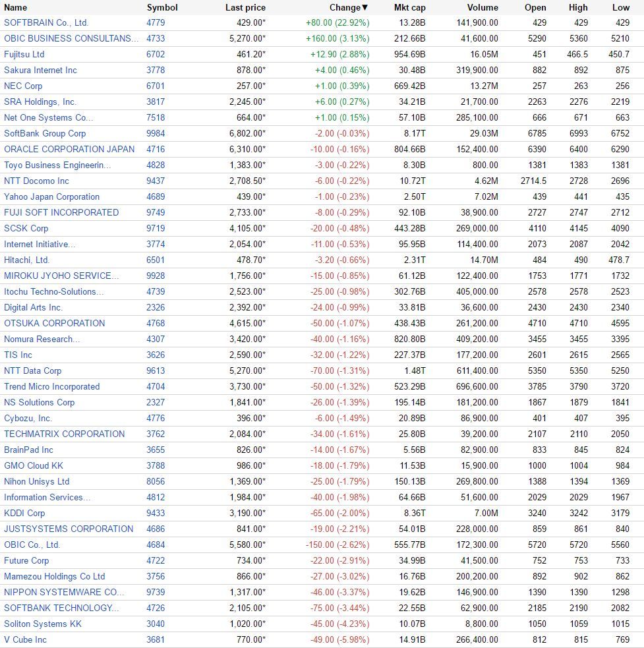The image size is (644, 648).
Task: Click symbol 6501 for Hitachi
Action: pyautogui.click(x=156, y=260)
